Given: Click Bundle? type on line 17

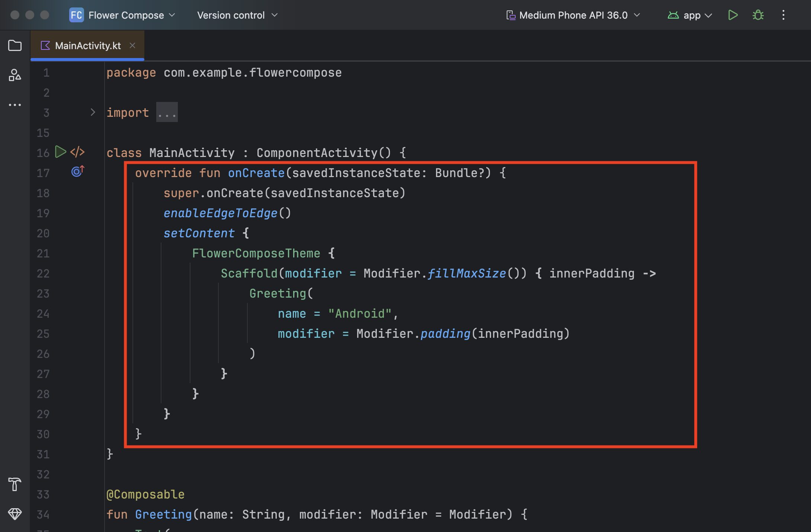Looking at the screenshot, I should pyautogui.click(x=459, y=173).
